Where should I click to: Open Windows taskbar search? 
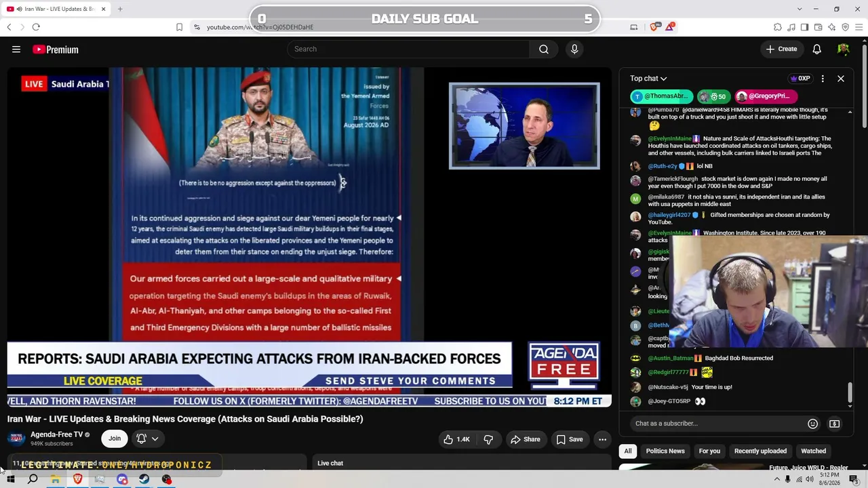33,479
